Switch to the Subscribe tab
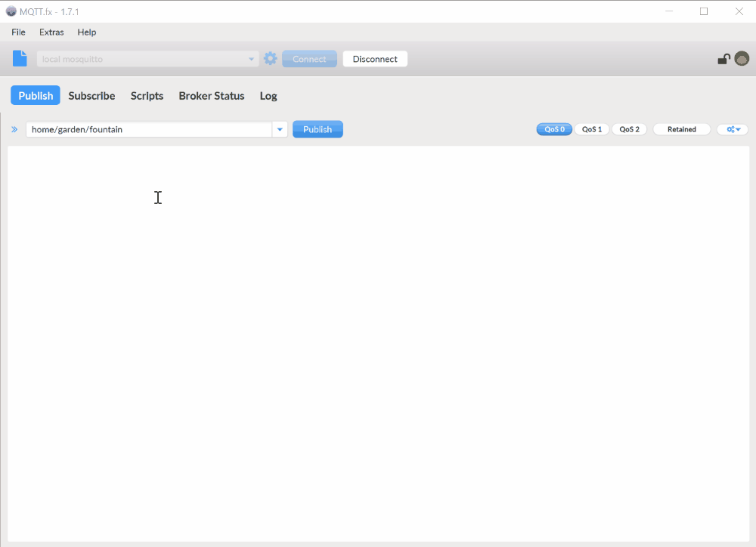Viewport: 756px width, 547px height. coord(91,95)
